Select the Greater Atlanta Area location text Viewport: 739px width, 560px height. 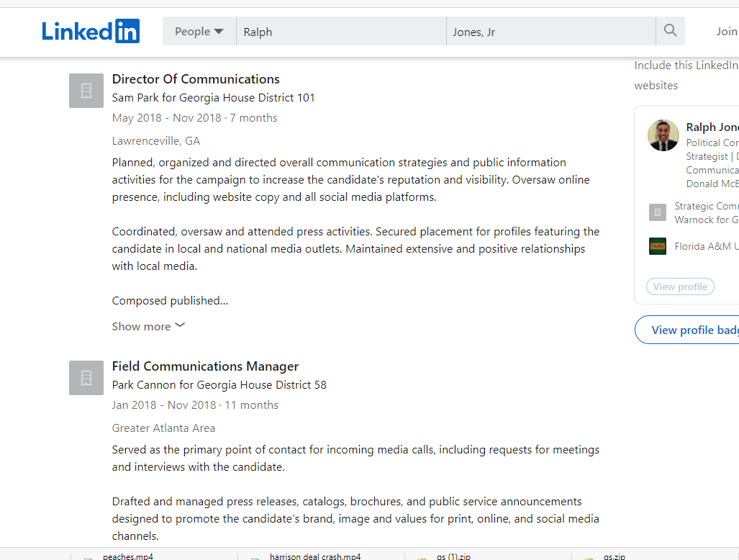tap(163, 428)
